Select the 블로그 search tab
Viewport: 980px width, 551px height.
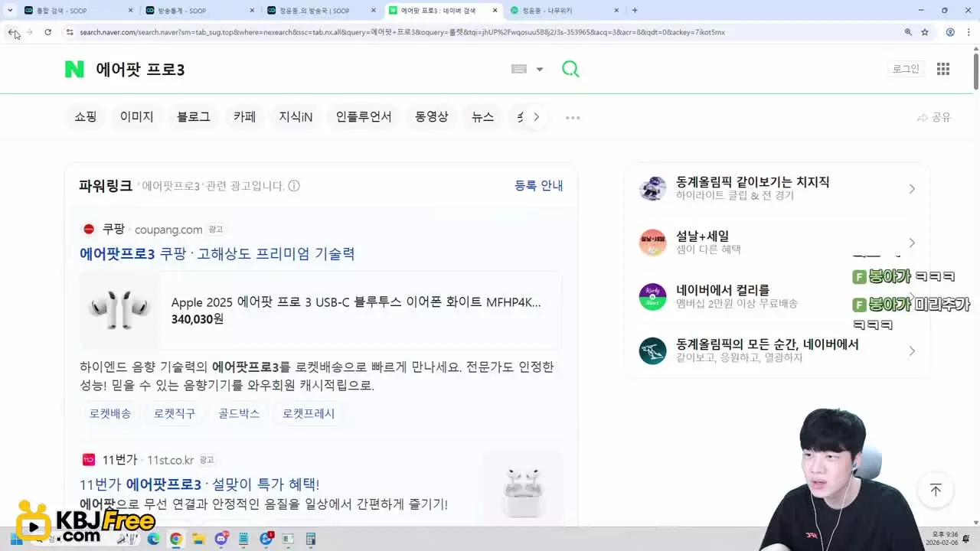coord(194,117)
